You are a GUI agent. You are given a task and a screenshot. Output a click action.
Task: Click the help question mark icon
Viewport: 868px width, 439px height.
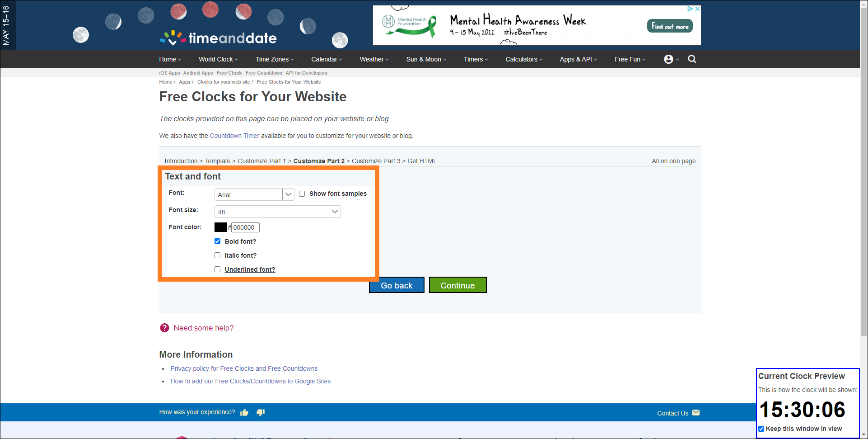pyautogui.click(x=164, y=328)
